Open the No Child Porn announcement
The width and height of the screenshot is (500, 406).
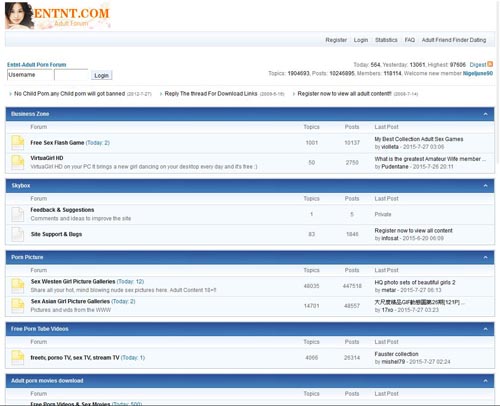click(69, 94)
